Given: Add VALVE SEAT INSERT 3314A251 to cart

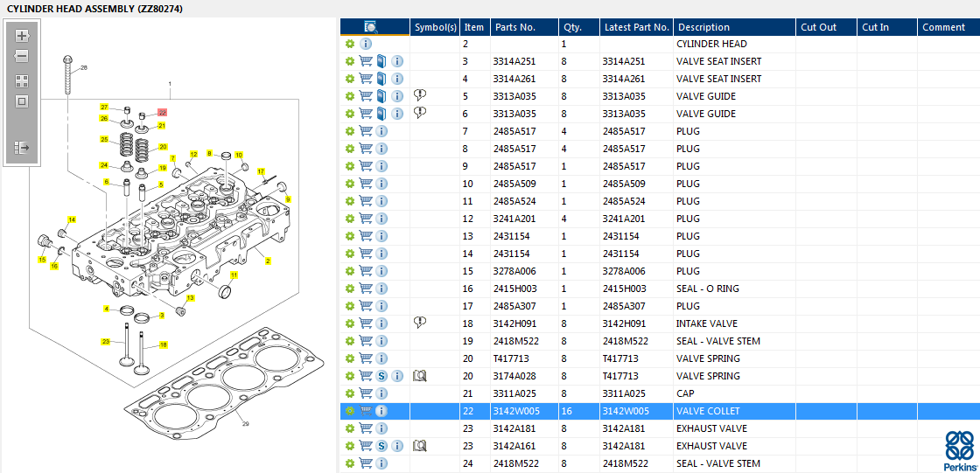Looking at the screenshot, I should point(367,61).
